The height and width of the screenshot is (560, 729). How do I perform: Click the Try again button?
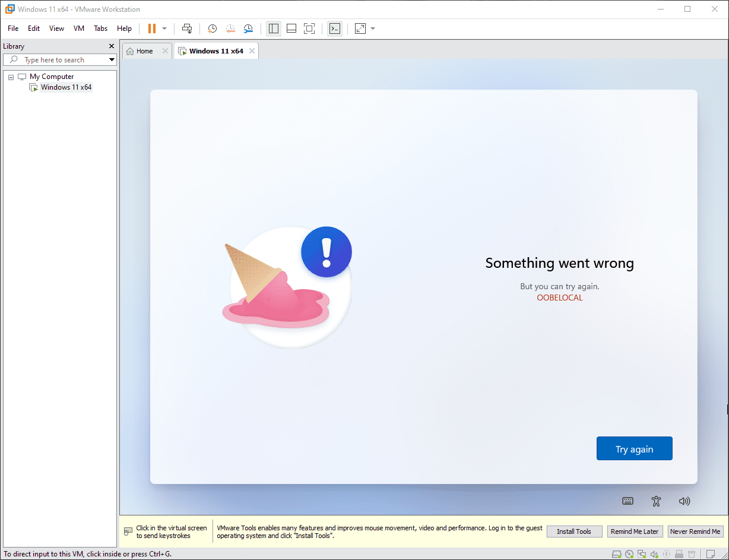pyautogui.click(x=634, y=449)
